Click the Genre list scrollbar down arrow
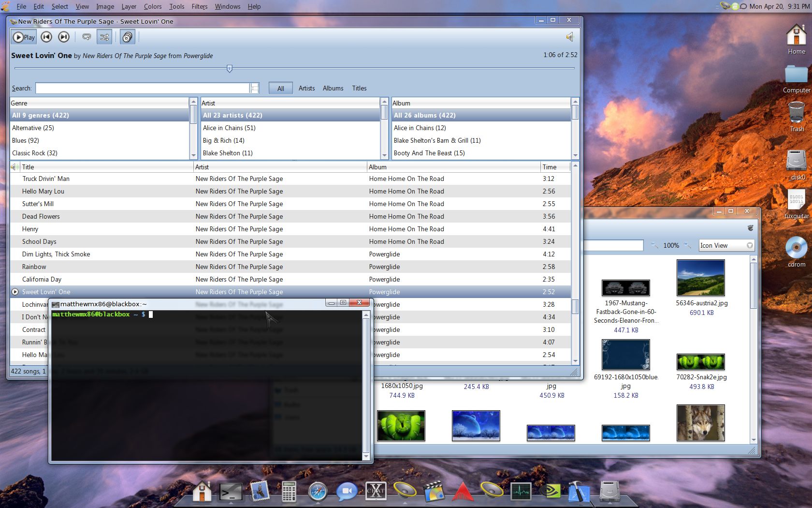 pyautogui.click(x=193, y=155)
